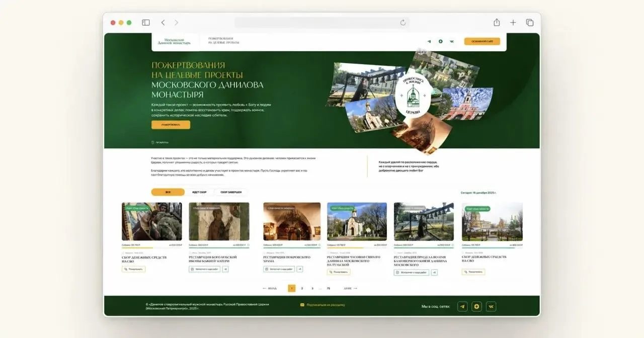Image resolution: width=644 pixels, height=338 pixels.
Task: Click 'Подписаться на рассылку' in the footer
Action: point(323,305)
